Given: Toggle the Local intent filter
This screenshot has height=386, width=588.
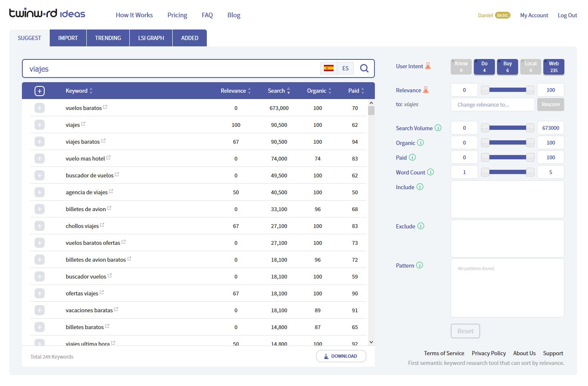Looking at the screenshot, I should (531, 67).
